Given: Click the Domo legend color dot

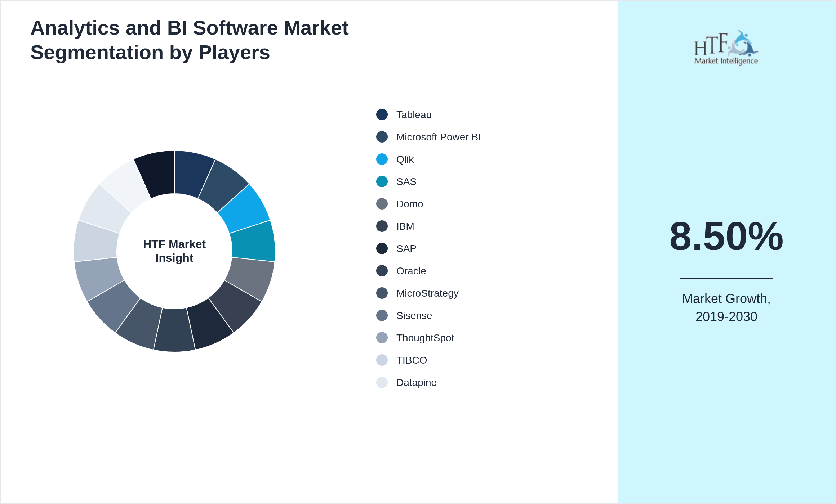Looking at the screenshot, I should [x=382, y=204].
